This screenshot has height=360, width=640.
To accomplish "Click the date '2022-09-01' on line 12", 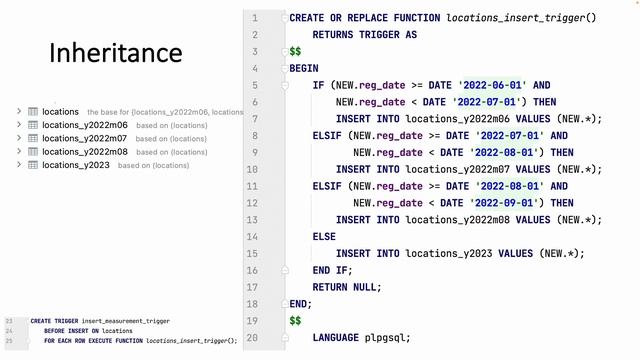I will [504, 203].
